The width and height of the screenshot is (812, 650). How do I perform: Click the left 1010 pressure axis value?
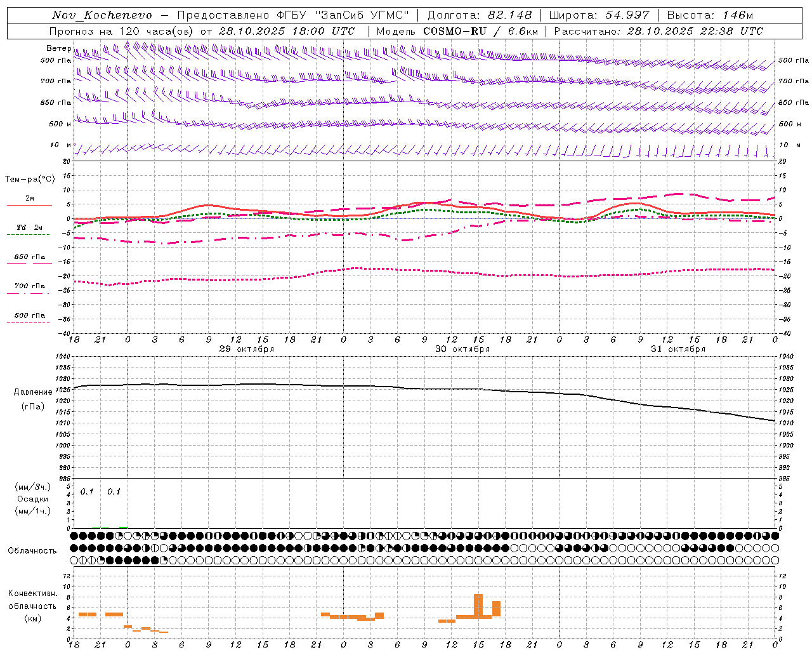63,423
